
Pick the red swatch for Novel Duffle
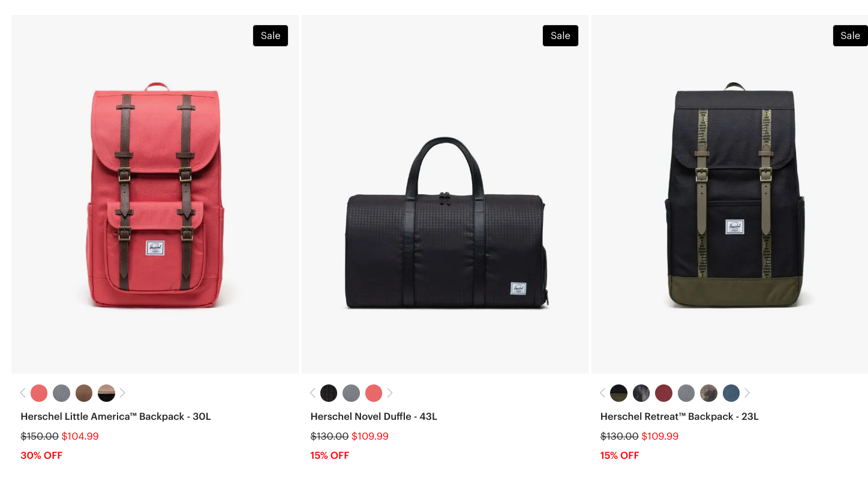[374, 393]
